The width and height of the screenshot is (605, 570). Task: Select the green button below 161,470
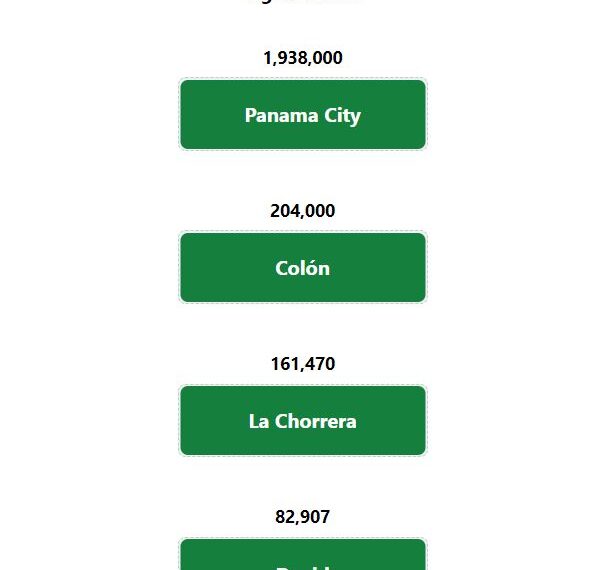coord(303,420)
